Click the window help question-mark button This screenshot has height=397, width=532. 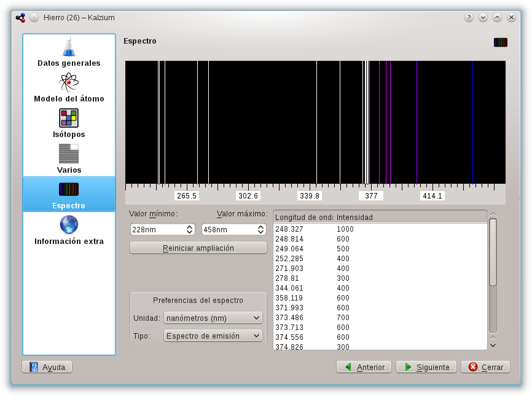(x=469, y=17)
